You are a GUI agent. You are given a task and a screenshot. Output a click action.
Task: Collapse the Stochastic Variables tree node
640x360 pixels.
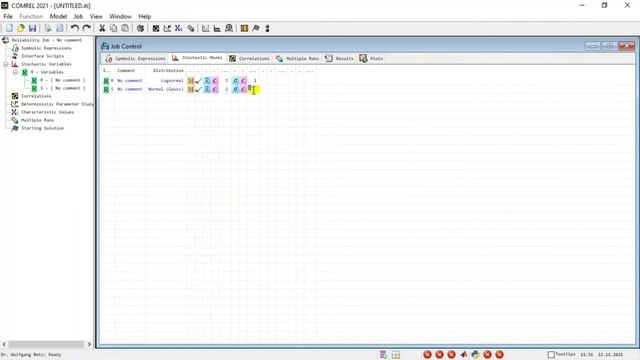[6, 64]
